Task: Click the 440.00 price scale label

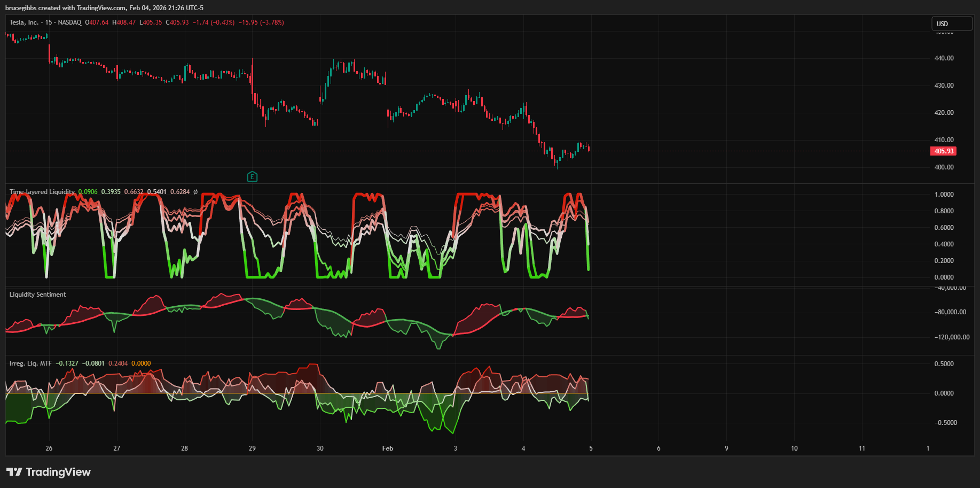Action: 944,58
